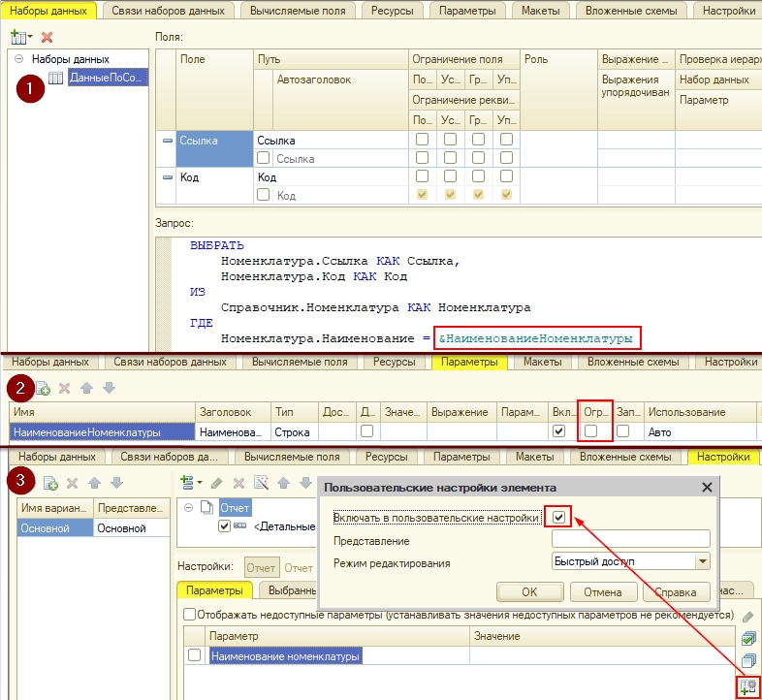This screenshot has width=762, height=700.
Task: Click green add structure element icon above Отчет tree
Action: click(187, 482)
